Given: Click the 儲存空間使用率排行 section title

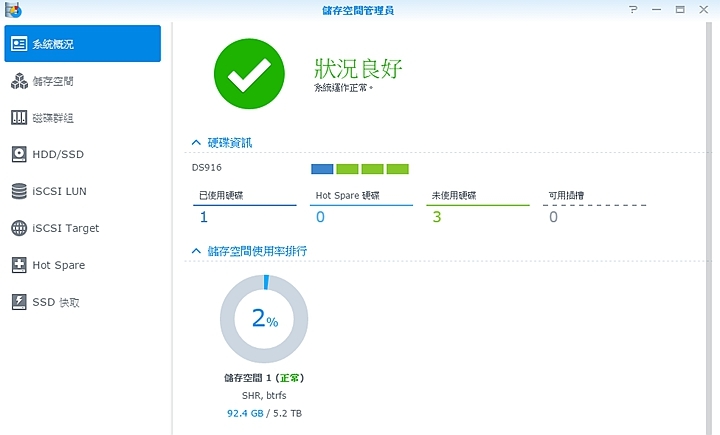Looking at the screenshot, I should (257, 251).
